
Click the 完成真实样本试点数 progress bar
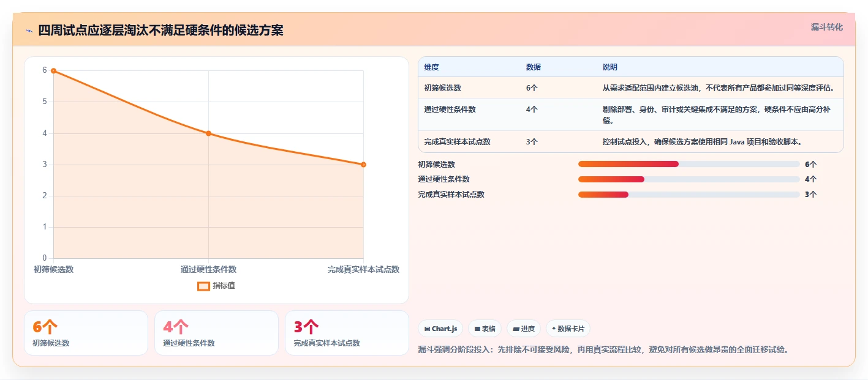[689, 195]
